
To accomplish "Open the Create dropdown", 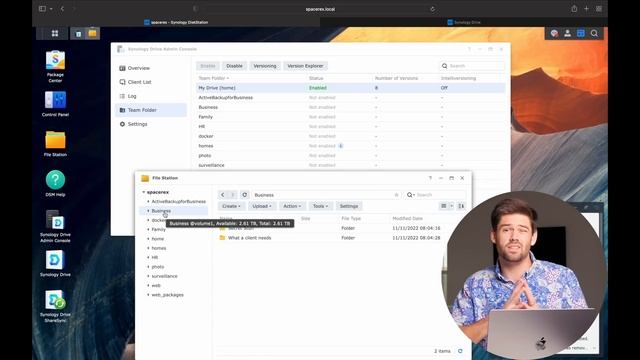I will [231, 206].
